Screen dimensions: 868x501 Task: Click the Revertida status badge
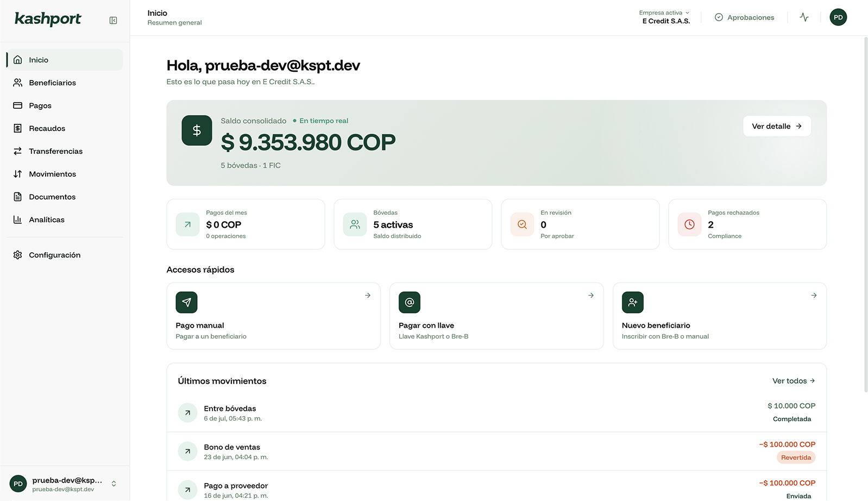coord(796,458)
